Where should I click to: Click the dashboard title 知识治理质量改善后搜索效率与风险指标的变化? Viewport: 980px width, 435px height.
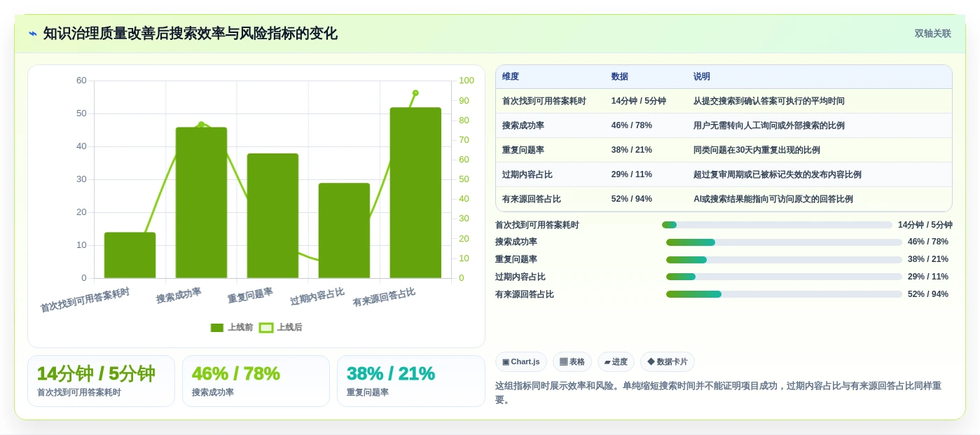click(191, 34)
